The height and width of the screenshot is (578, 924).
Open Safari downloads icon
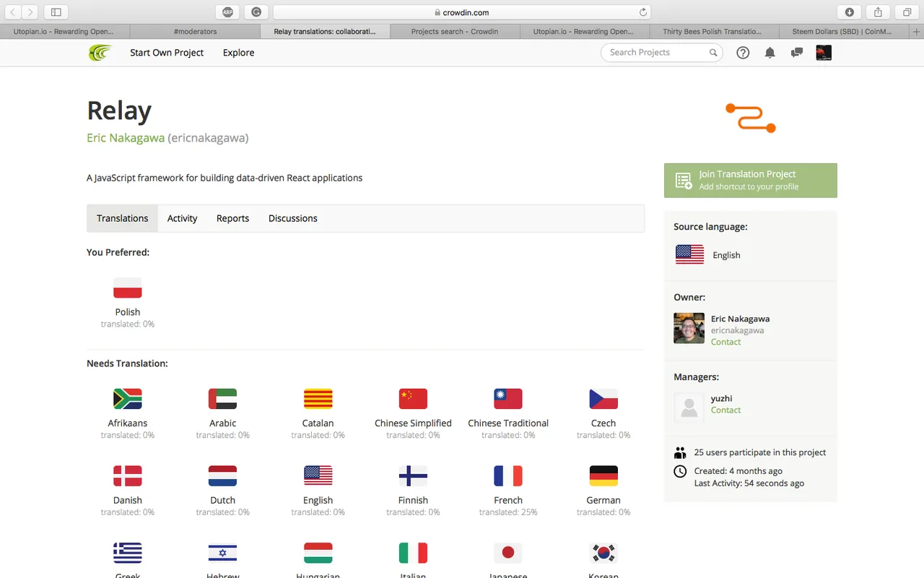tap(850, 12)
